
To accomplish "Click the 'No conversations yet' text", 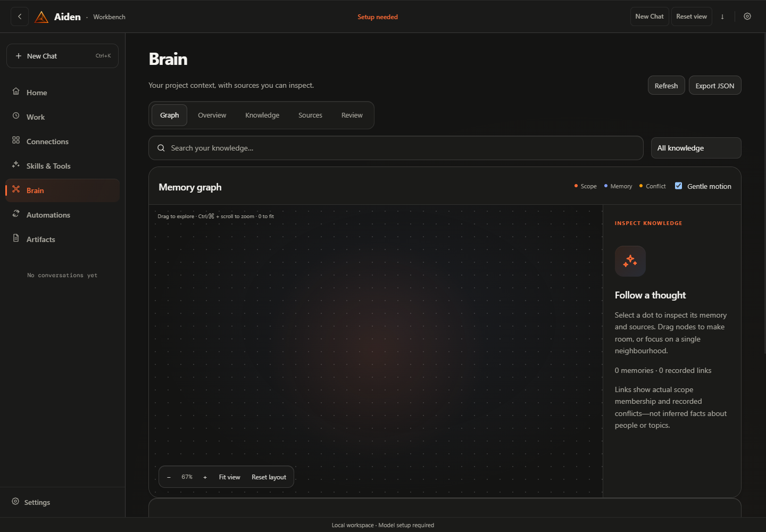I will click(x=62, y=276).
